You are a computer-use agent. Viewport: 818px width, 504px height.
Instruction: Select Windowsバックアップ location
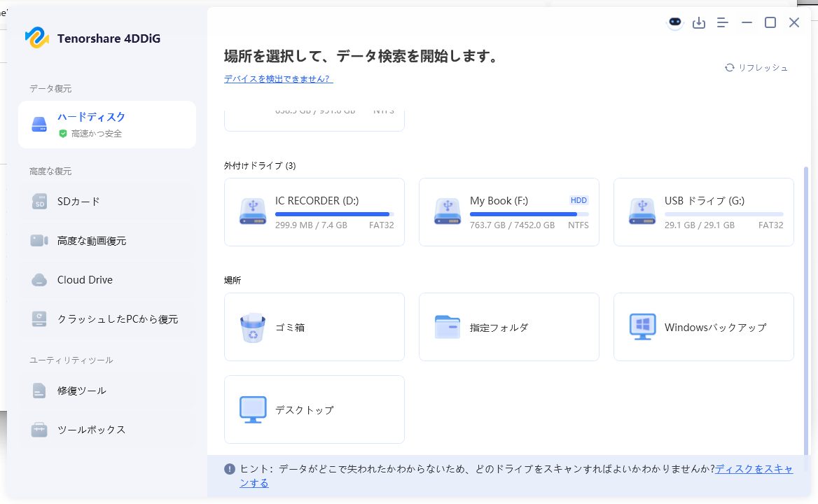click(704, 327)
